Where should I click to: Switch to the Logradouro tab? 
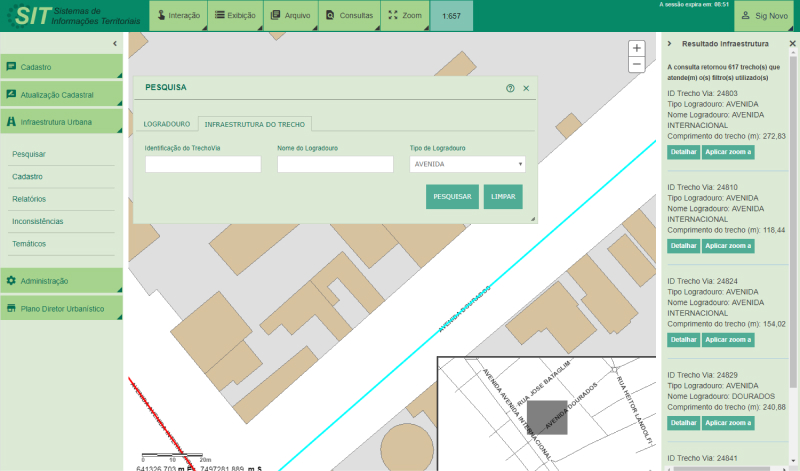tap(166, 124)
